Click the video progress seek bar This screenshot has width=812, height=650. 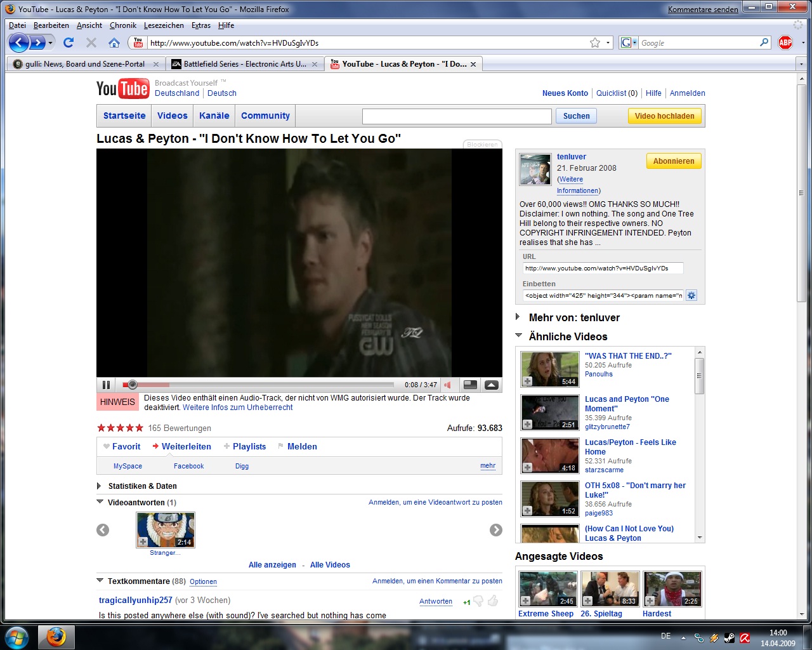(258, 385)
